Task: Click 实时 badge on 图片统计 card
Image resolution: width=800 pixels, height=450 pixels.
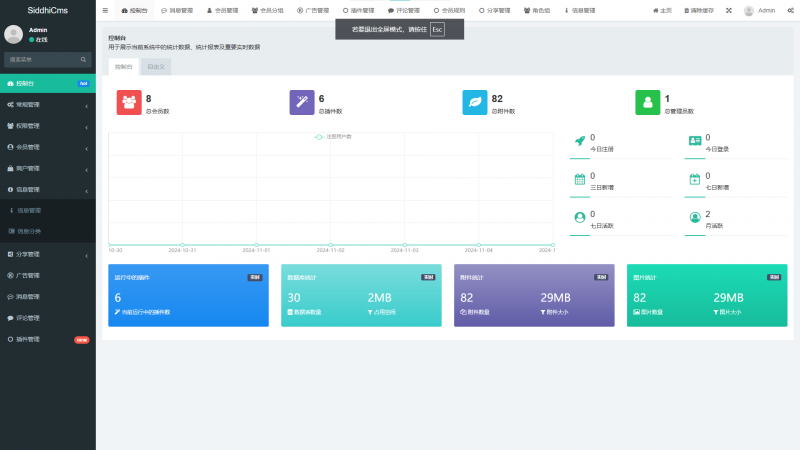Action: 774,278
